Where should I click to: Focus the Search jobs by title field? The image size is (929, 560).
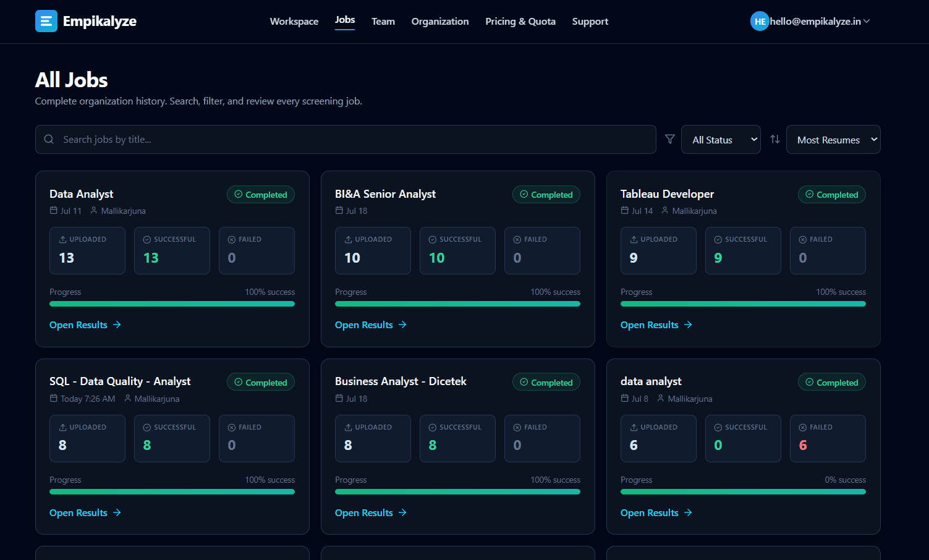pyautogui.click(x=346, y=140)
